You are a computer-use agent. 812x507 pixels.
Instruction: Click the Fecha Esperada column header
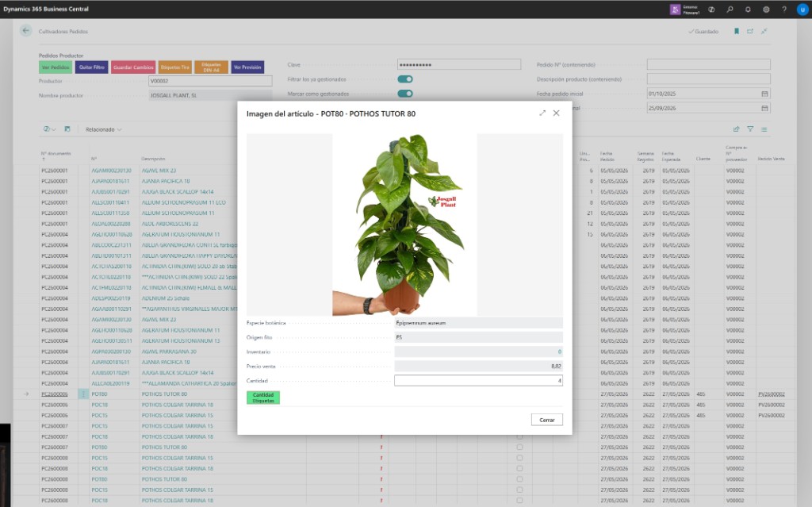tap(671, 156)
